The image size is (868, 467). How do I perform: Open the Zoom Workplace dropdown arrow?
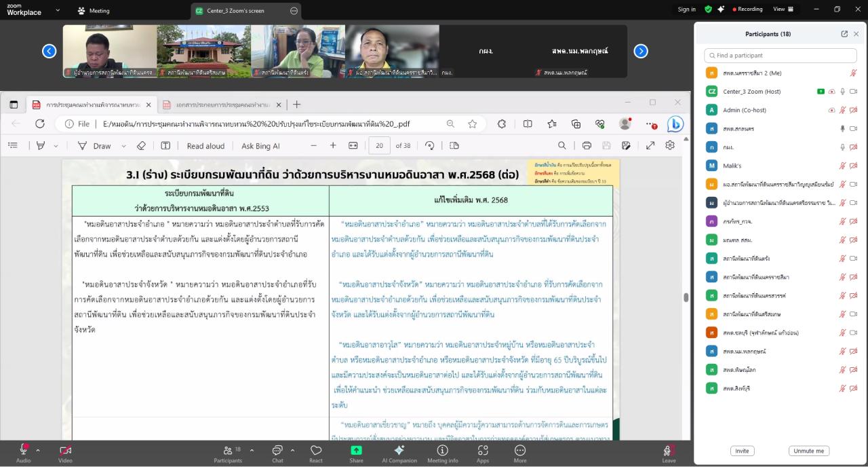click(58, 10)
